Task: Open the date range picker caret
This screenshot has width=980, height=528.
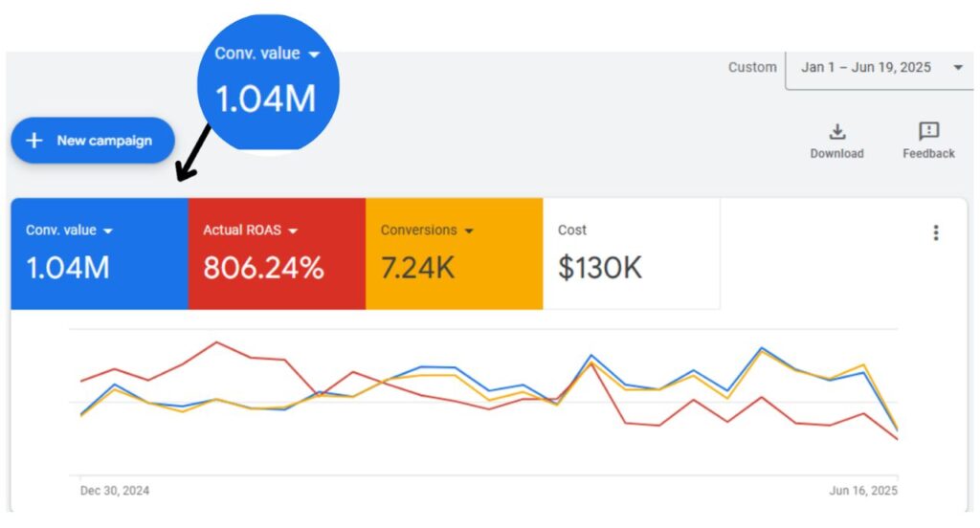Action: [957, 67]
